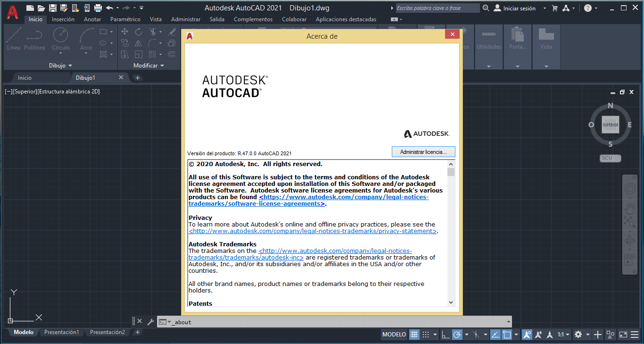
Task: Toggle 2D Object Snap in status bar
Action: pyautogui.click(x=507, y=335)
